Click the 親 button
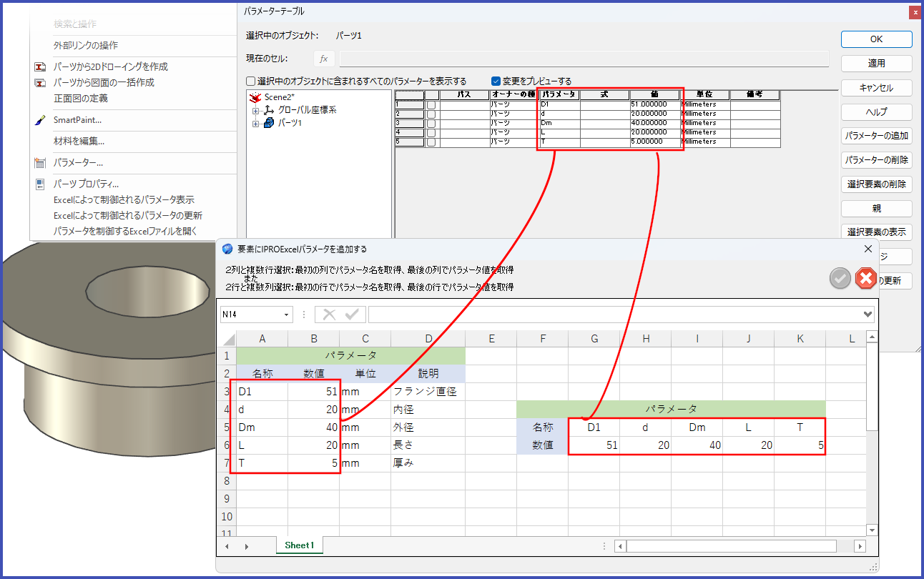The width and height of the screenshot is (924, 579). click(x=876, y=209)
